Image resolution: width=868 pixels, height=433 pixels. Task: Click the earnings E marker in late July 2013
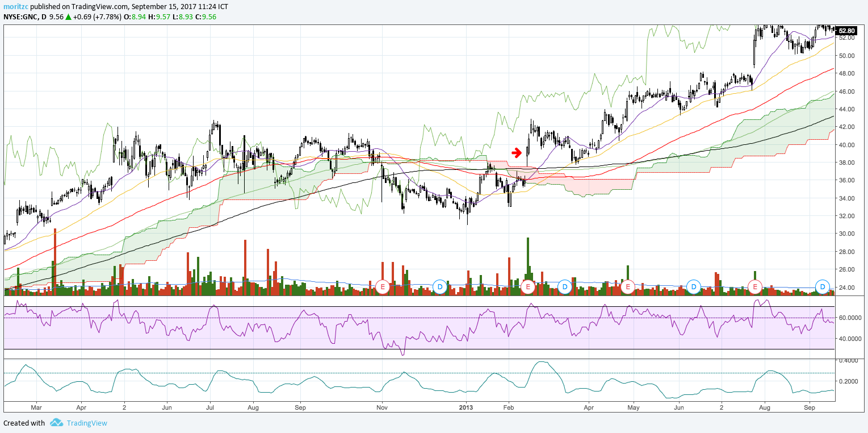coord(755,286)
